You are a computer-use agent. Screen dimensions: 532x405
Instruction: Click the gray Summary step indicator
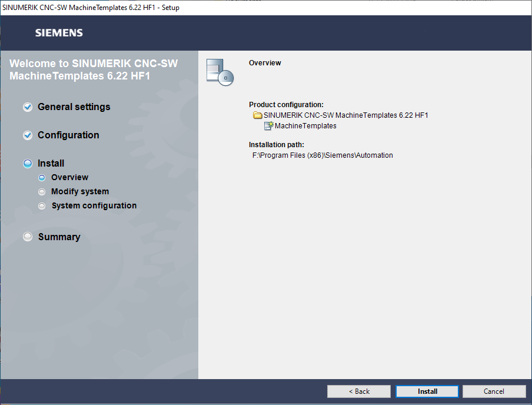click(x=28, y=237)
